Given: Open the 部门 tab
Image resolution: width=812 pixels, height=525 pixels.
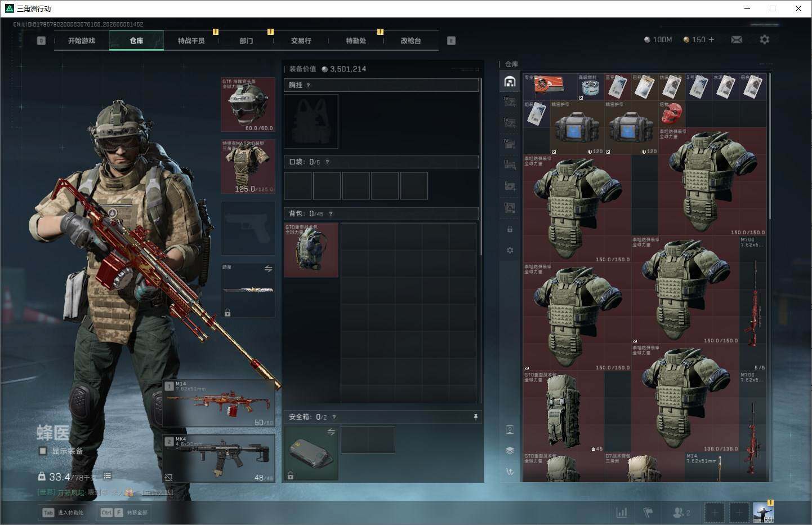Looking at the screenshot, I should (x=246, y=41).
